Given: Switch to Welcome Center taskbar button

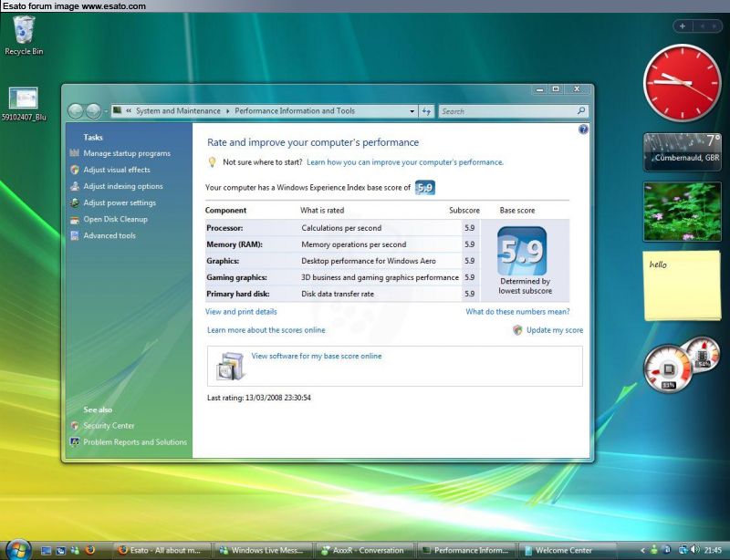Looking at the screenshot, I should 567,550.
